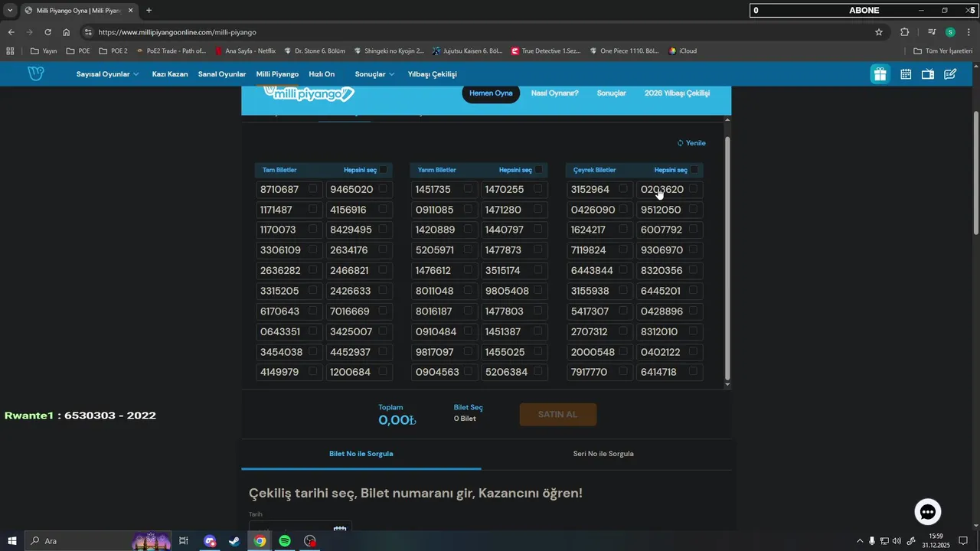
Task: Bookmark this page with the star icon
Action: (879, 32)
